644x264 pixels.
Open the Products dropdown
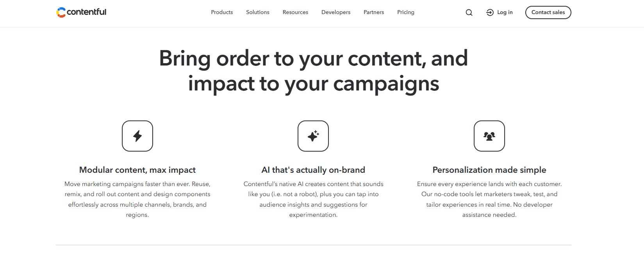(221, 12)
